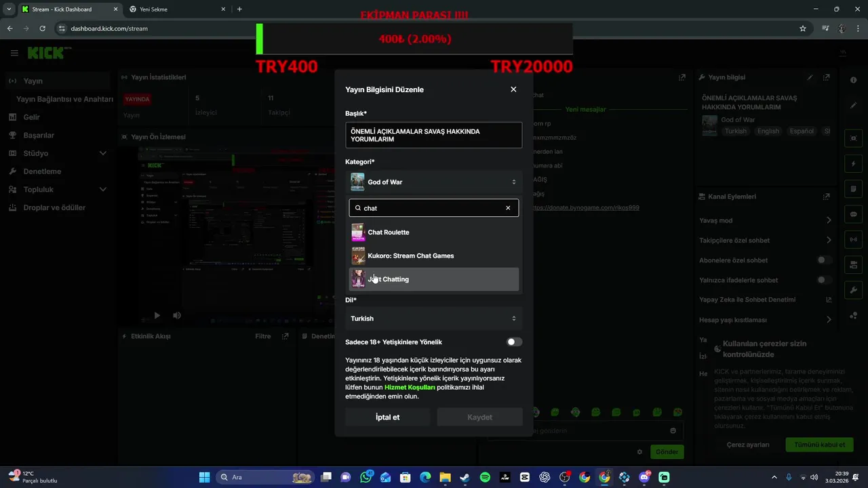Go back in browser history

tap(9, 28)
